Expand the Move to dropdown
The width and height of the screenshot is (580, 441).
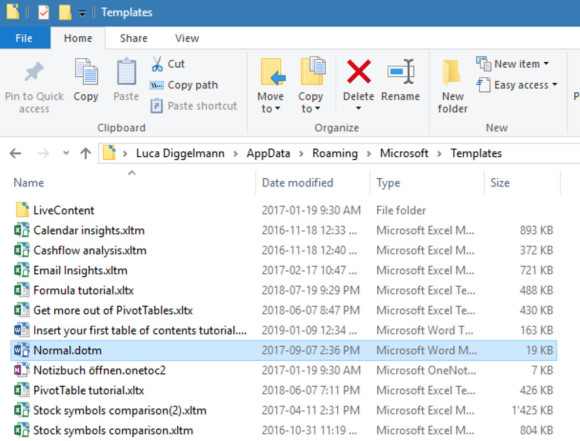(271, 102)
